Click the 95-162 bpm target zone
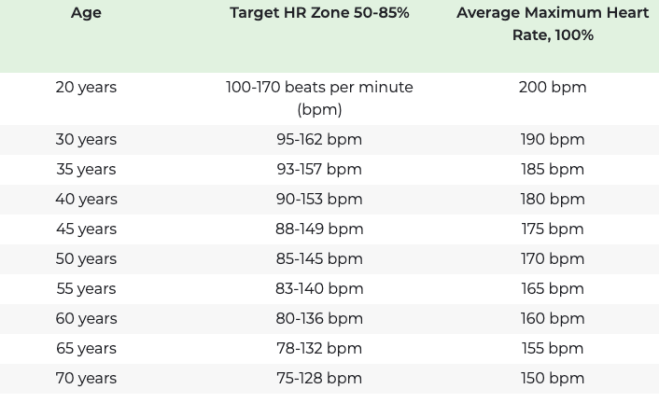659x403 pixels. (319, 140)
